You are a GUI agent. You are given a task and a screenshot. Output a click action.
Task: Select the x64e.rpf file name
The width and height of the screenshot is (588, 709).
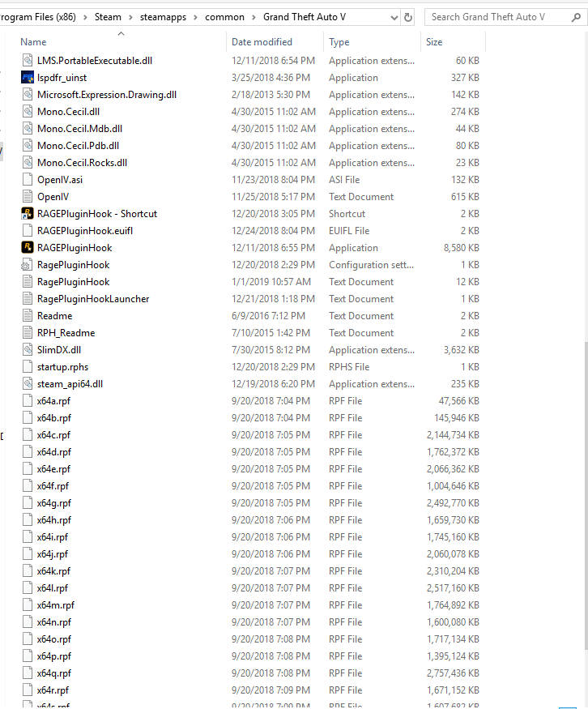(53, 469)
